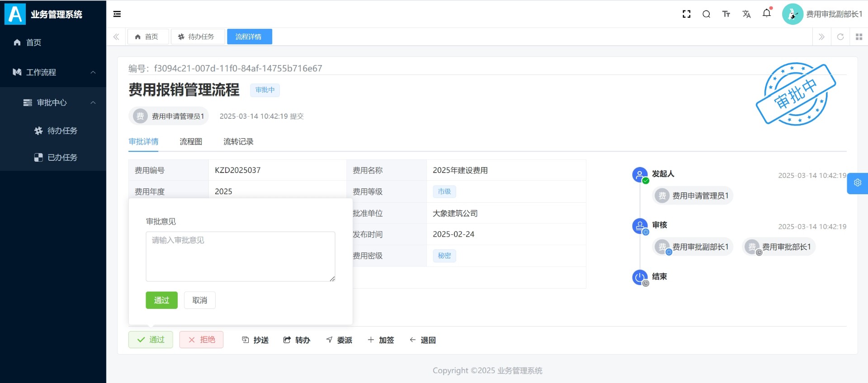This screenshot has height=383, width=868.
Task: Switch to the 流程图 tab
Action: click(191, 142)
